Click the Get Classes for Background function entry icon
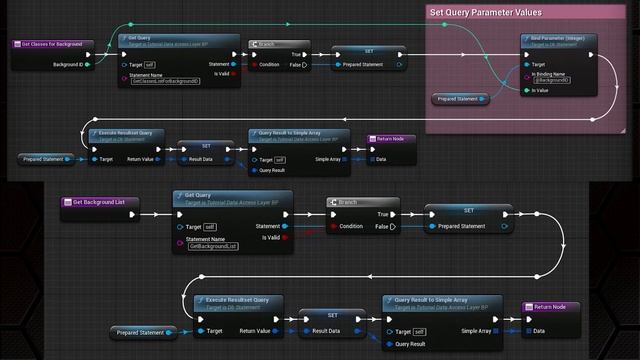This screenshot has height=360, width=640. (17, 44)
